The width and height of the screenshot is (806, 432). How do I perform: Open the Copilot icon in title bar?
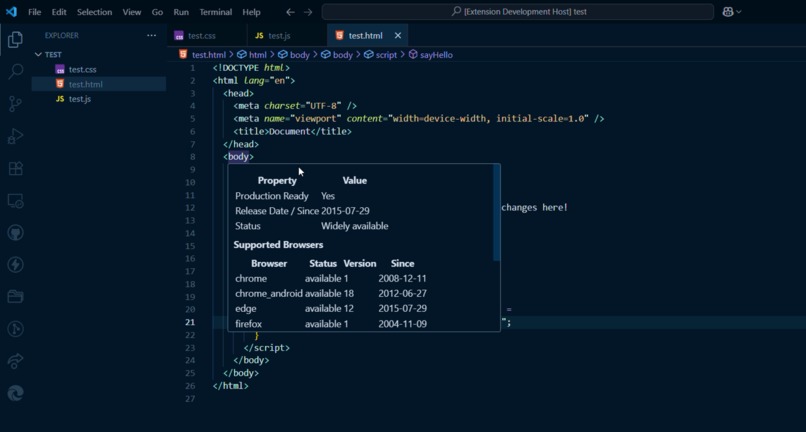click(728, 12)
